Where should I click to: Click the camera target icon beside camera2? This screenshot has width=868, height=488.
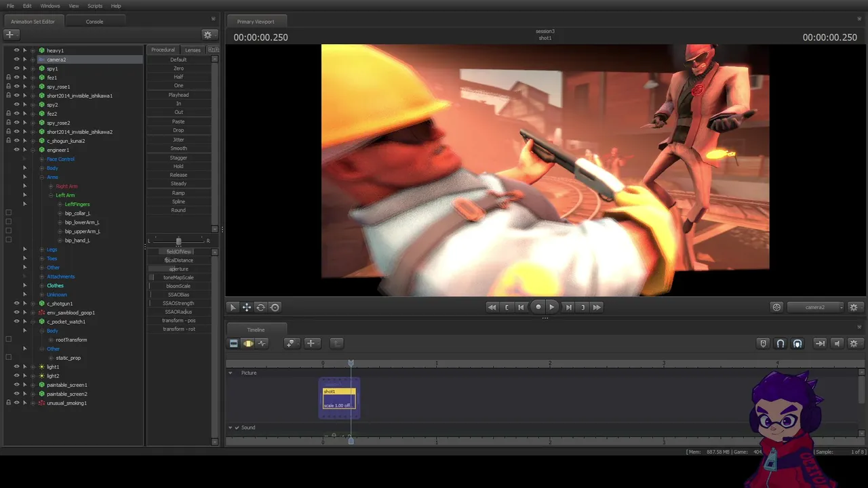(x=777, y=307)
